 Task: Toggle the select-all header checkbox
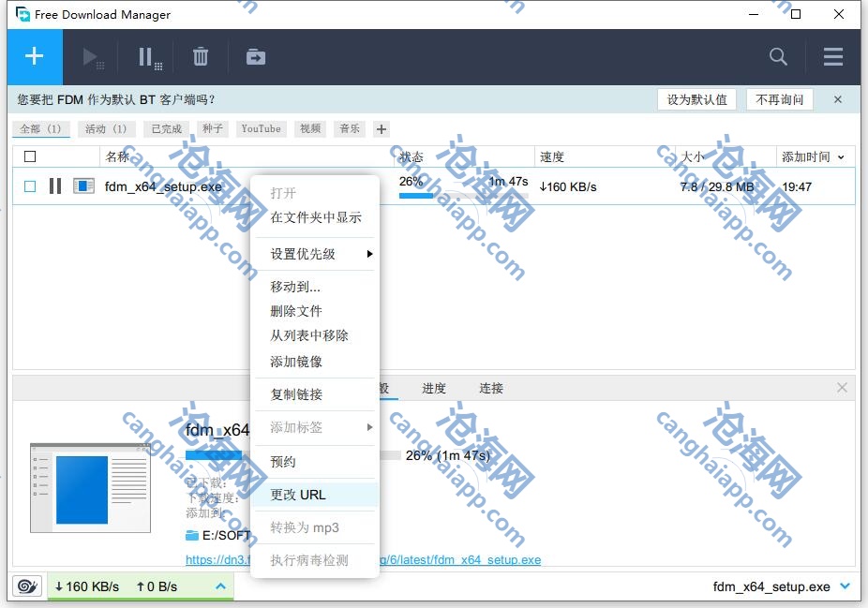(30, 156)
